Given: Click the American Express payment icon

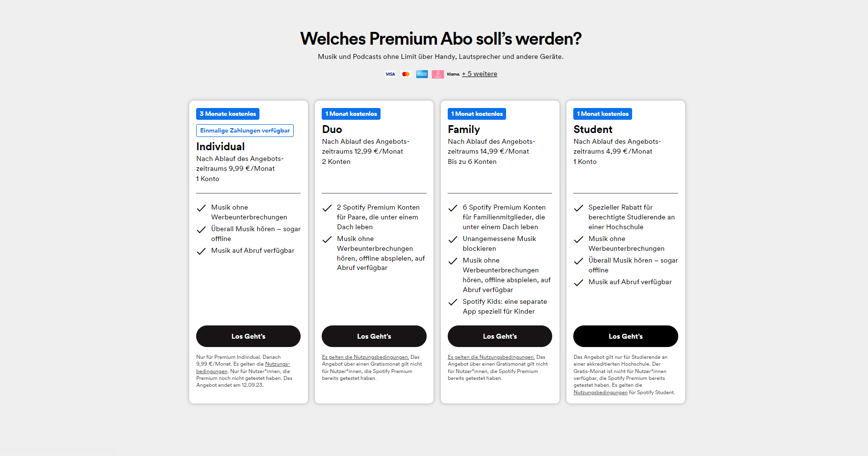Looking at the screenshot, I should coord(422,74).
